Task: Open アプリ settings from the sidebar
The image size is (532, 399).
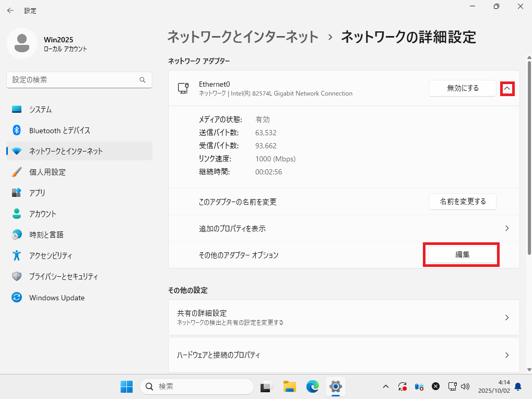Action: (x=37, y=193)
